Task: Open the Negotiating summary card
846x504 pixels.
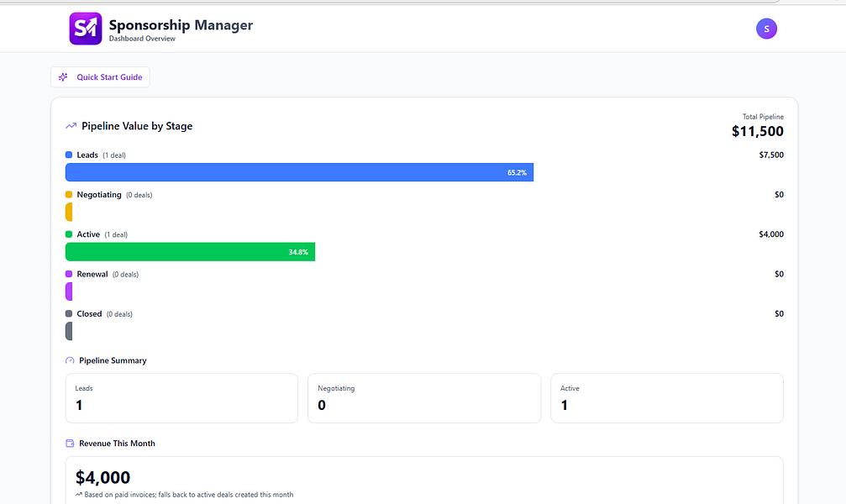Action: tap(424, 398)
